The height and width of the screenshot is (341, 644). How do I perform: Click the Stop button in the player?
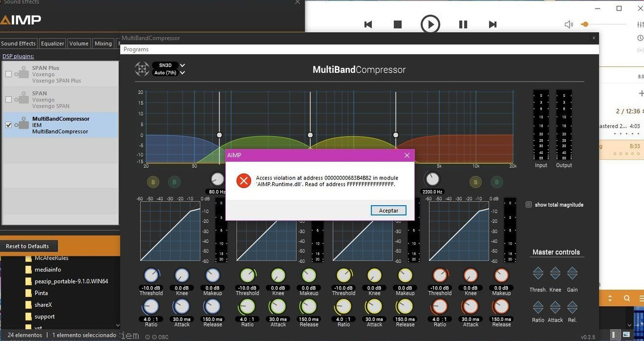click(x=397, y=24)
